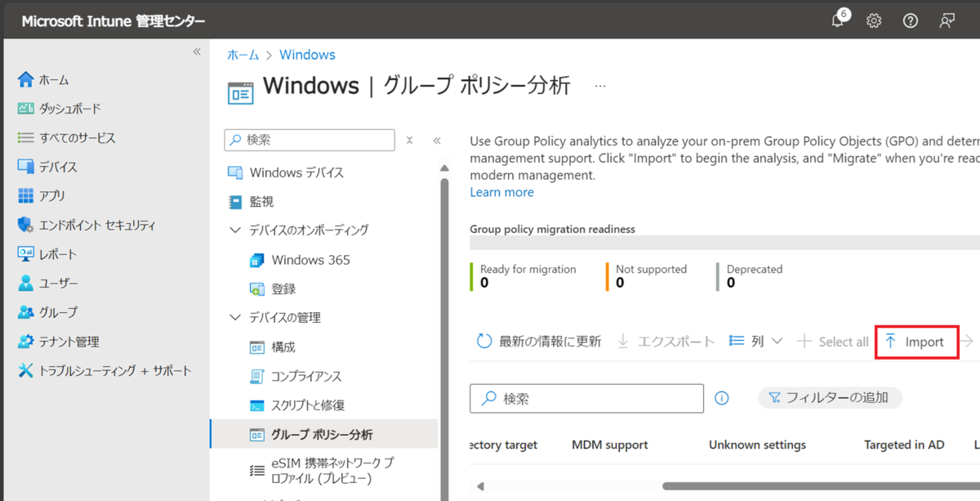Open the help question mark icon
Screen dimensions: 980x501
[x=911, y=21]
